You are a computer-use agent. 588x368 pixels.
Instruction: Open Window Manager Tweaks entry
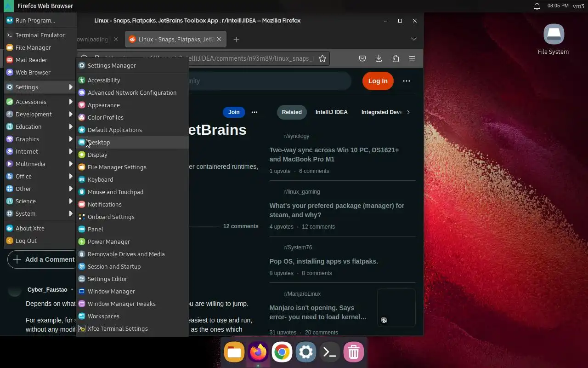[132, 304]
